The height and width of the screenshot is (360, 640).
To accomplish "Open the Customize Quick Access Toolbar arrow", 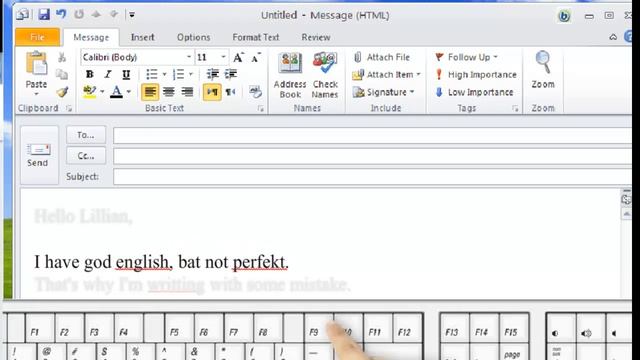I will point(132,15).
